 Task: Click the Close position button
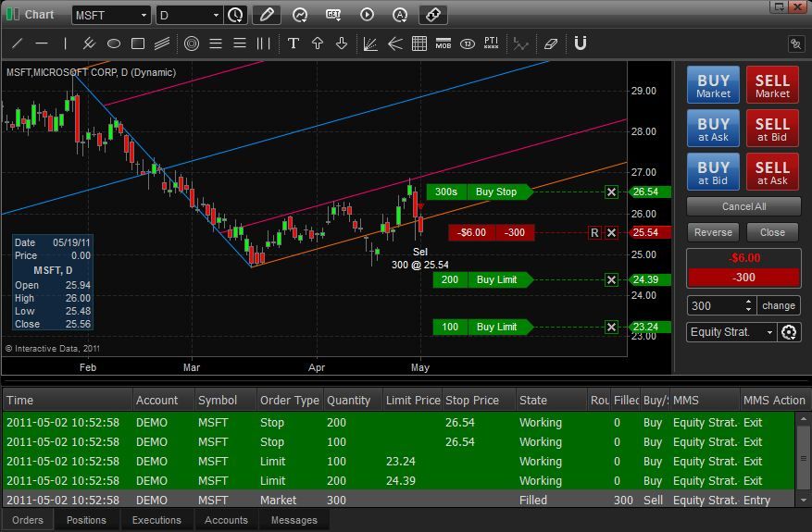tap(772, 232)
